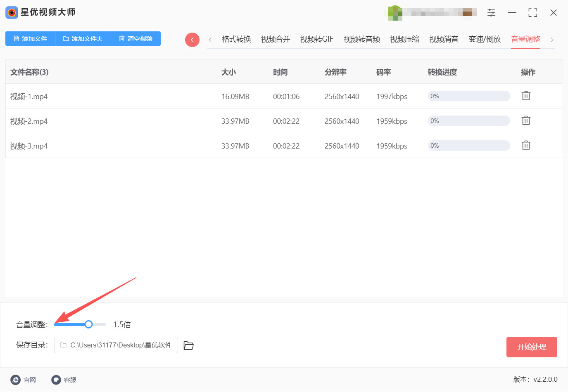Click the 1.5倍 volume value
The width and height of the screenshot is (568, 392).
click(122, 325)
